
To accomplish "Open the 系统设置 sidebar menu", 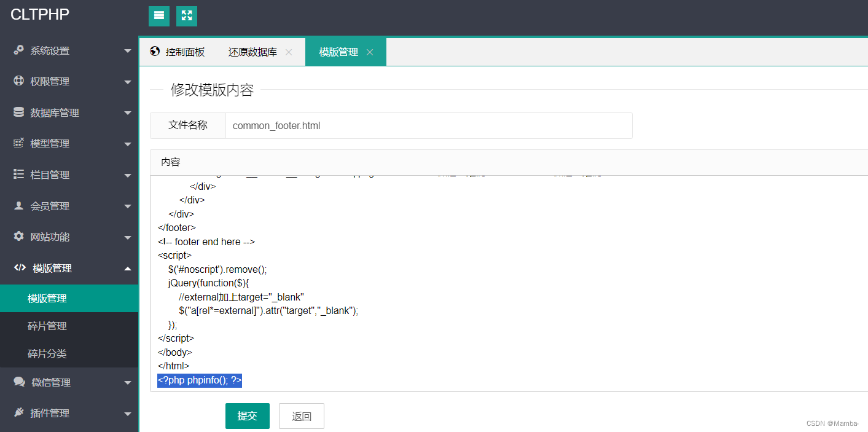I will coord(69,50).
